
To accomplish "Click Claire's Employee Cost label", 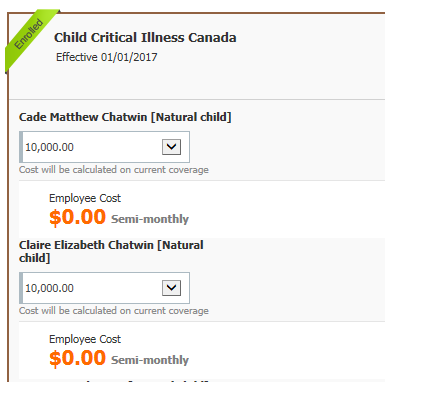I will coord(85,339).
